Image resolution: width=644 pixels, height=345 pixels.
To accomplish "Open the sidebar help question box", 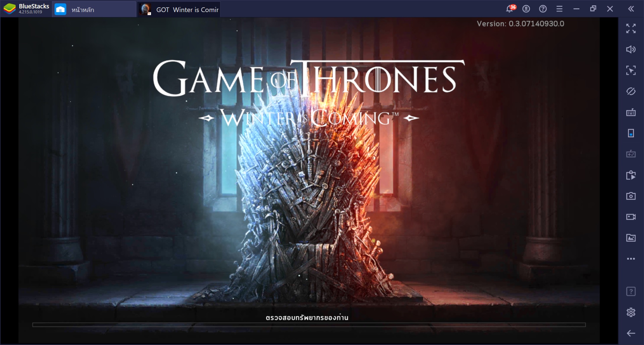I will tap(631, 291).
